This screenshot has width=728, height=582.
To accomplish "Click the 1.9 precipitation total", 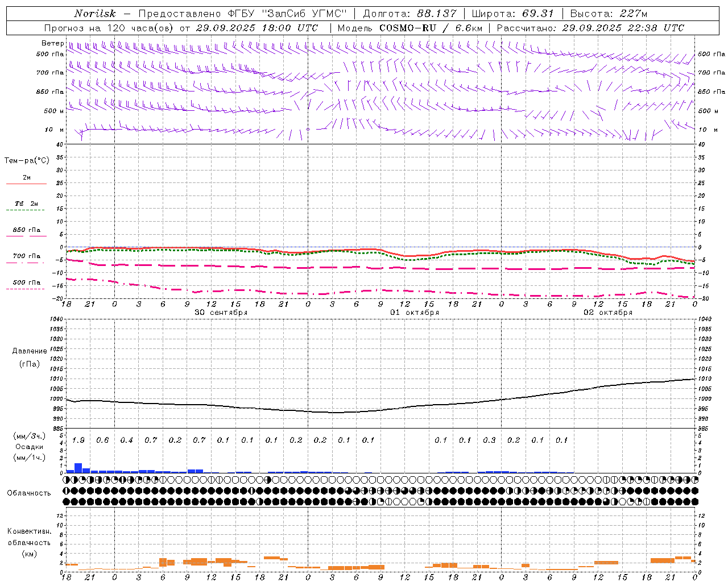I will click(x=78, y=440).
